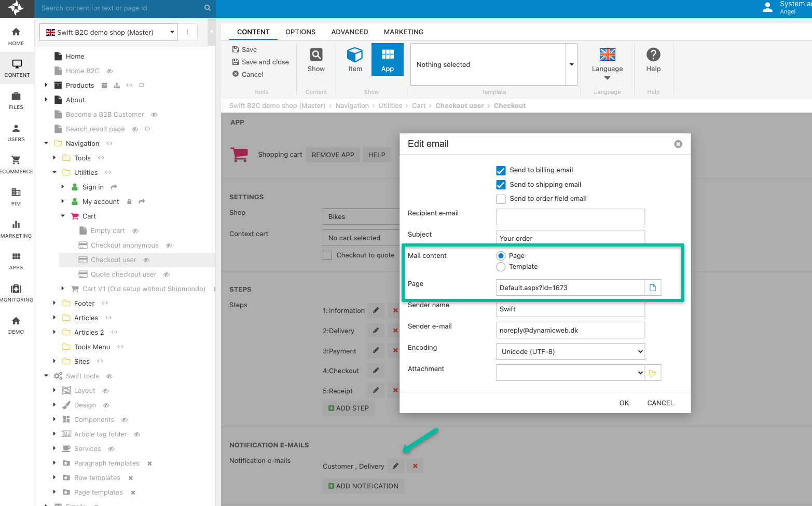Screen dimensions: 812x506
Task: Collapse the Navigation tree node
Action: (46, 143)
